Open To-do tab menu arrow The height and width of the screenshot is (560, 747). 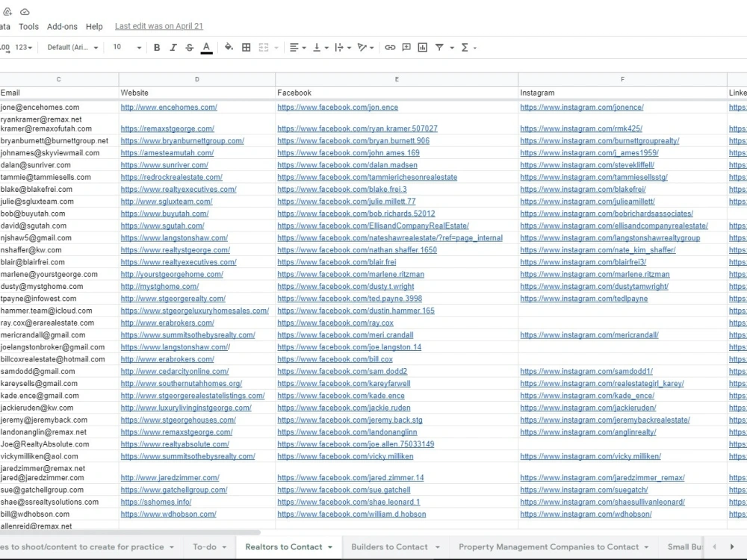point(224,547)
